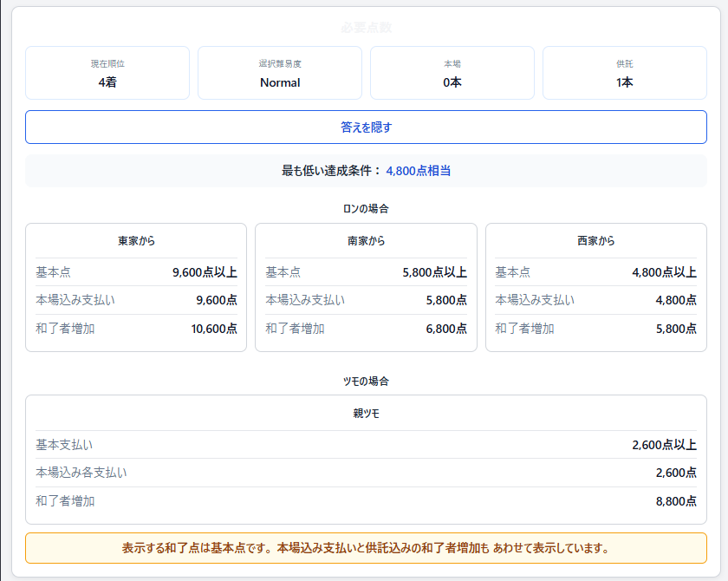Click 南家から 本場込み支払い value 5,800点
Viewport: 728px width, 581px height.
pyautogui.click(x=446, y=300)
